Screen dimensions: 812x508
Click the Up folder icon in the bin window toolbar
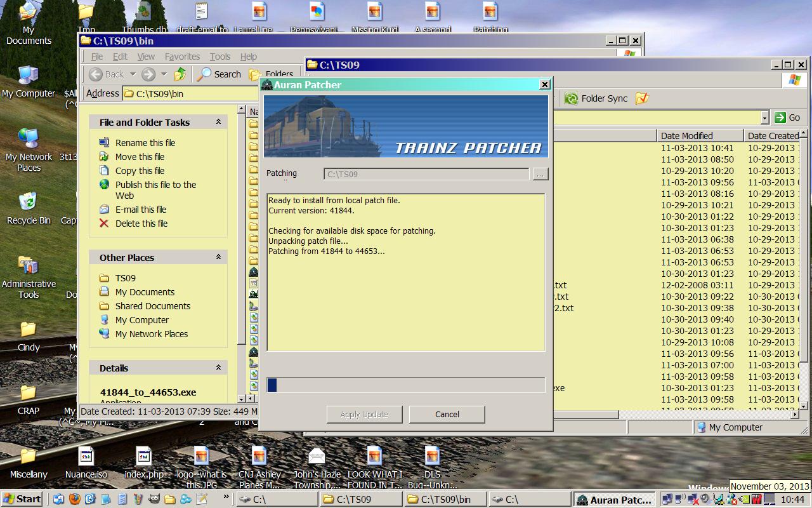pos(180,74)
